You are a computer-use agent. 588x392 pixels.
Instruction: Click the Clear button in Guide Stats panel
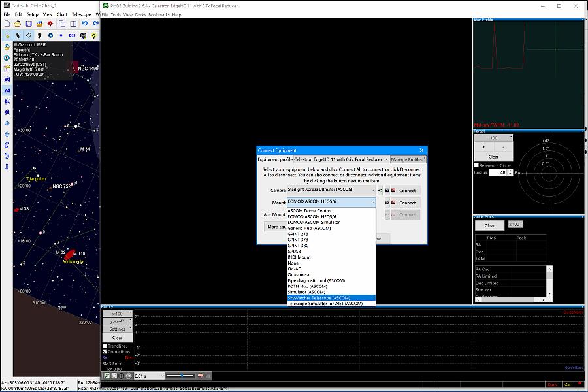(490, 225)
